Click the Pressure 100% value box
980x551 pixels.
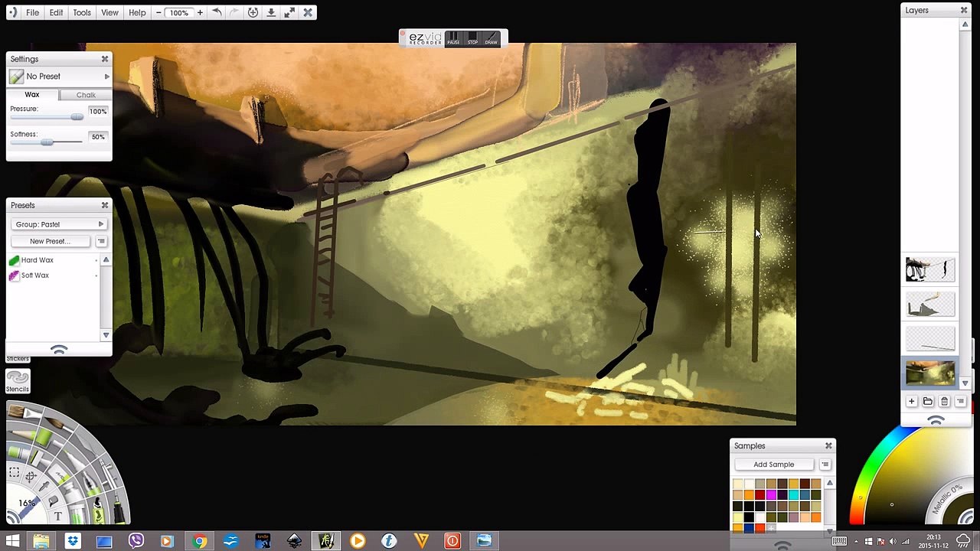point(97,112)
